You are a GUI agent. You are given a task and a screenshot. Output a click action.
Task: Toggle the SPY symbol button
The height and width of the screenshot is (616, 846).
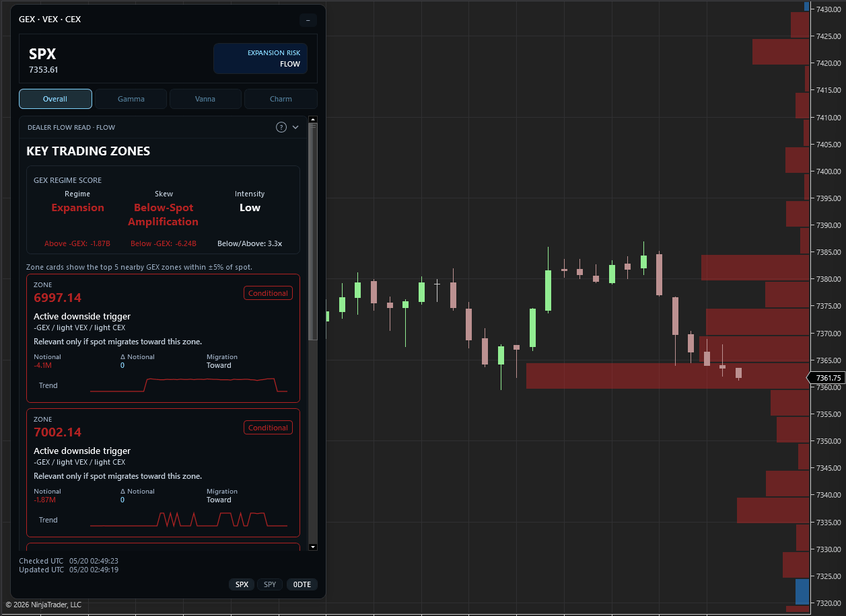coord(270,584)
